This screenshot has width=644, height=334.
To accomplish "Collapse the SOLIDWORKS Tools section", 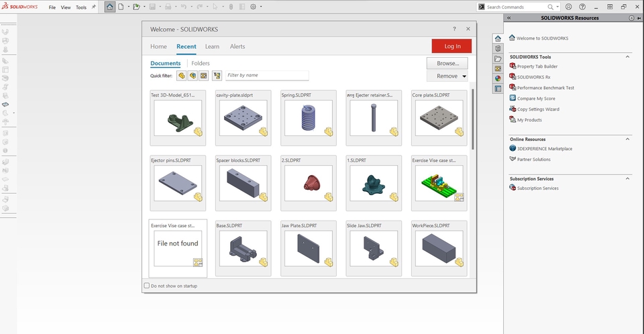I will coord(628,57).
